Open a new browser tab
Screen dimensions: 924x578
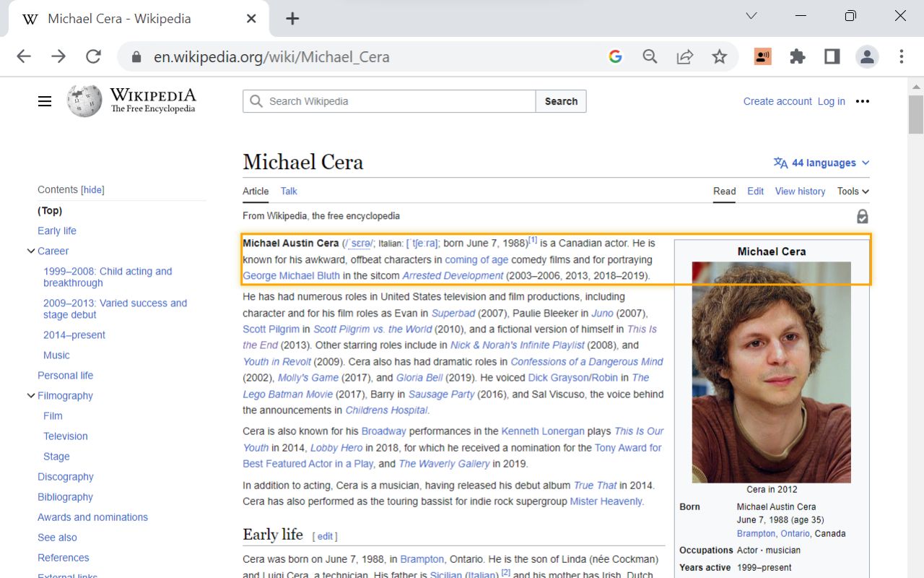292,19
